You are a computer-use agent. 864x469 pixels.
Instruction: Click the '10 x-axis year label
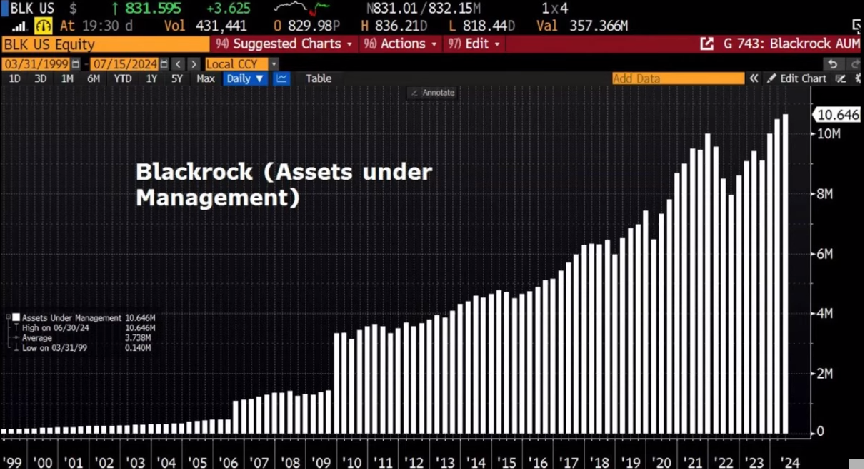pos(351,462)
